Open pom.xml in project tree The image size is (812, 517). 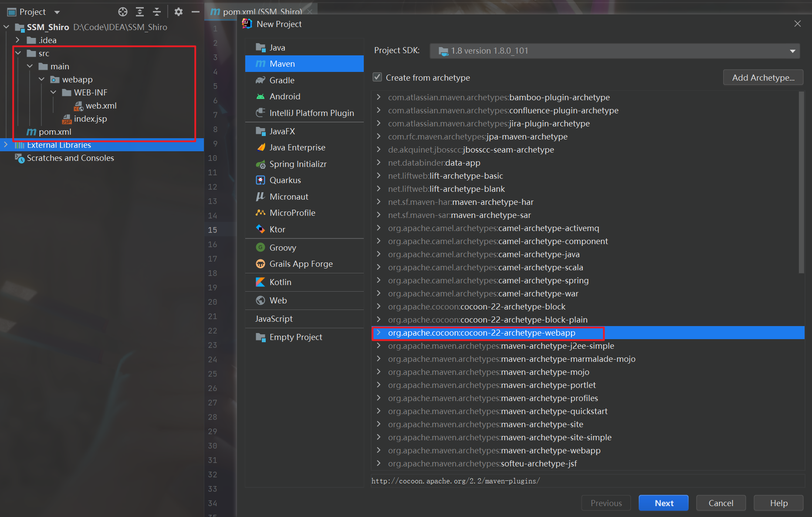[x=55, y=132]
